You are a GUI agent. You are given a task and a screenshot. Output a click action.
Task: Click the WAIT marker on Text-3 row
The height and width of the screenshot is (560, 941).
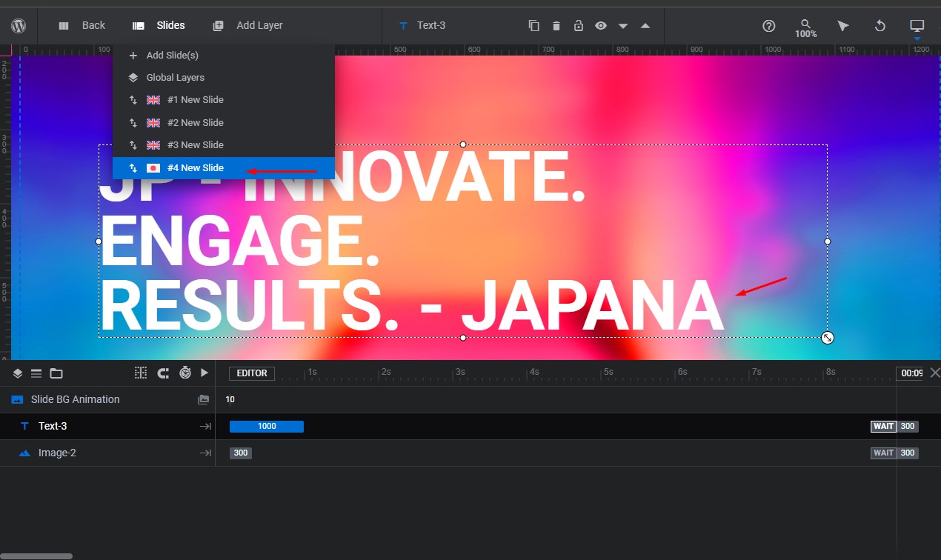coord(883,426)
